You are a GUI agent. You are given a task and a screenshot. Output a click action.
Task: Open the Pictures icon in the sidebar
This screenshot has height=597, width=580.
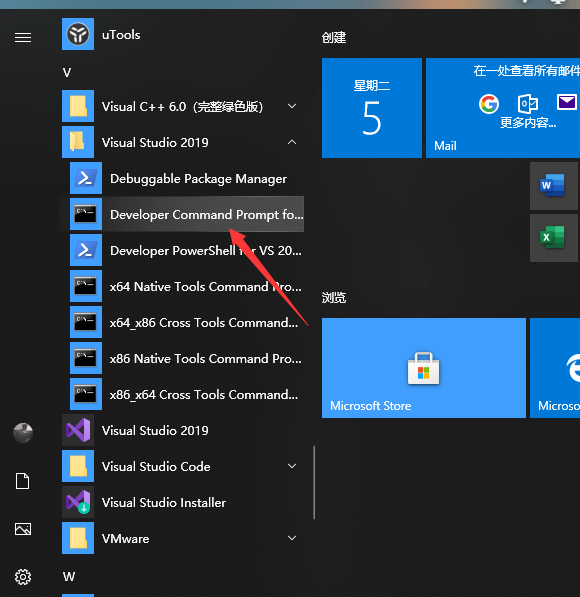23,529
